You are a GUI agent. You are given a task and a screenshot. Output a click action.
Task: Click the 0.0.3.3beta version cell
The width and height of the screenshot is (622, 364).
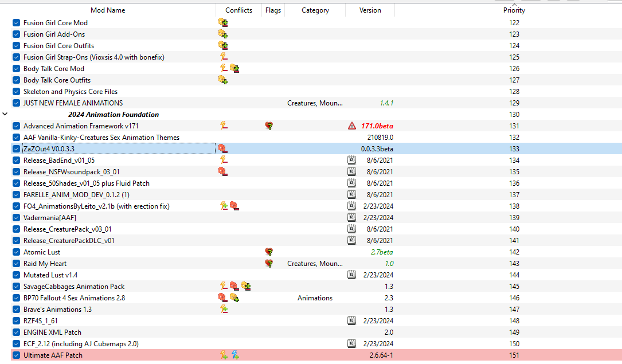tap(377, 148)
